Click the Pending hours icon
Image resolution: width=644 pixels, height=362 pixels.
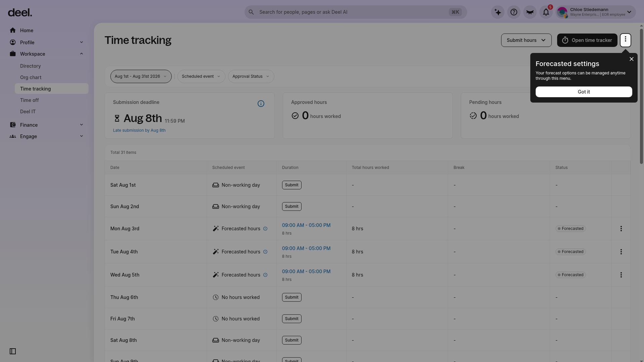(x=473, y=116)
